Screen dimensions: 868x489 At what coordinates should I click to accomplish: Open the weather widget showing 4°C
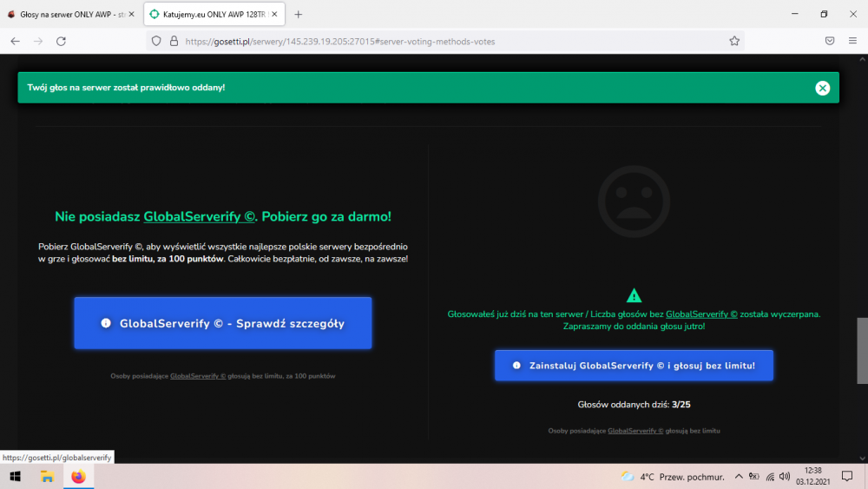(673, 477)
